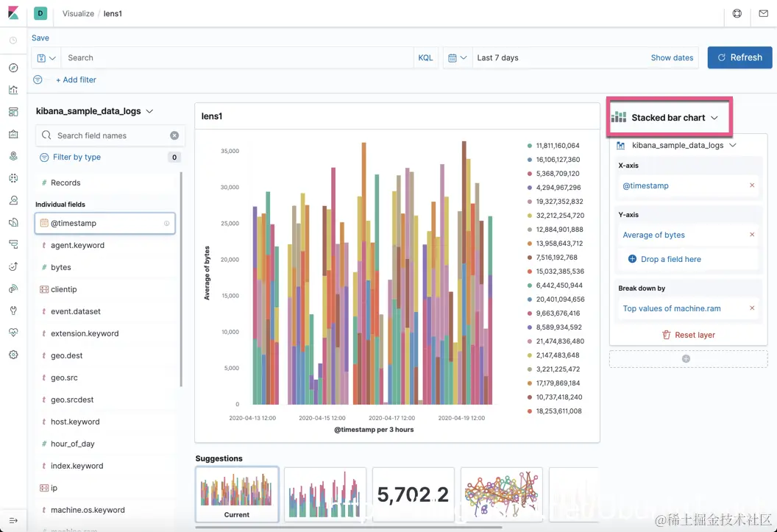Open the newsfeed mail icon
Image resolution: width=777 pixels, height=532 pixels.
tap(764, 14)
